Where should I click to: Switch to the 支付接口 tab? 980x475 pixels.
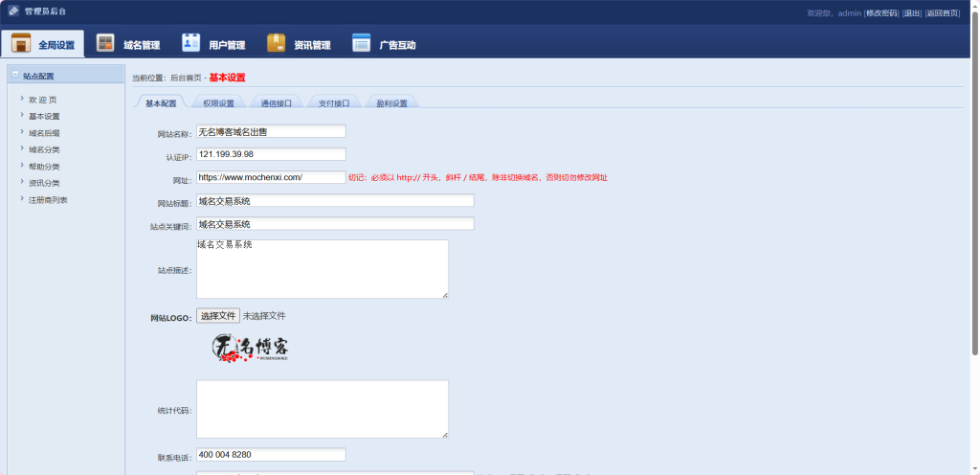(334, 102)
